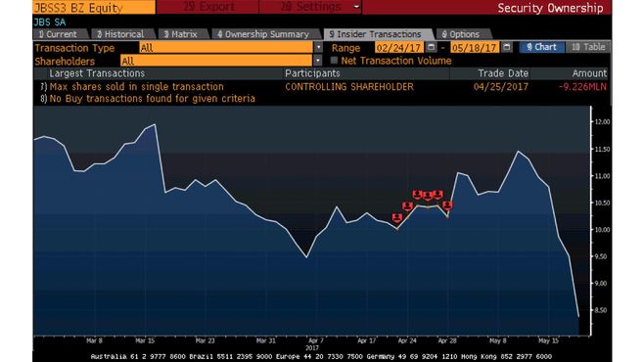The width and height of the screenshot is (644, 362).
Task: Expand the Transaction Type dropdown arrow
Action: click(x=318, y=48)
